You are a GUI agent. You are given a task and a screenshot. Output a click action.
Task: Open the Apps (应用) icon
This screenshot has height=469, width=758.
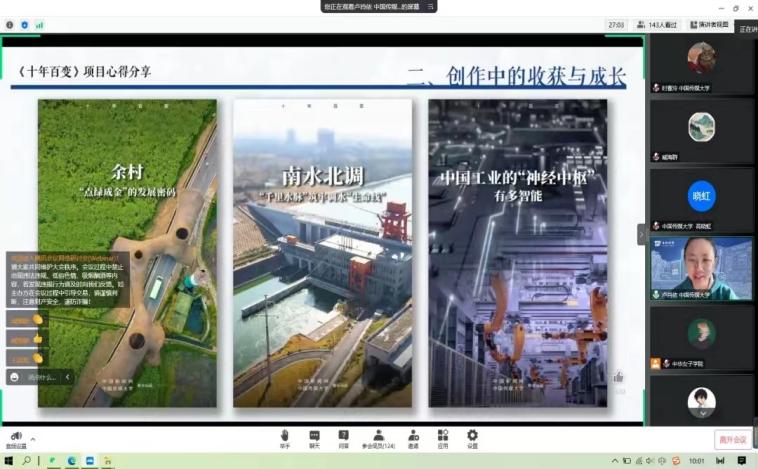click(x=441, y=436)
